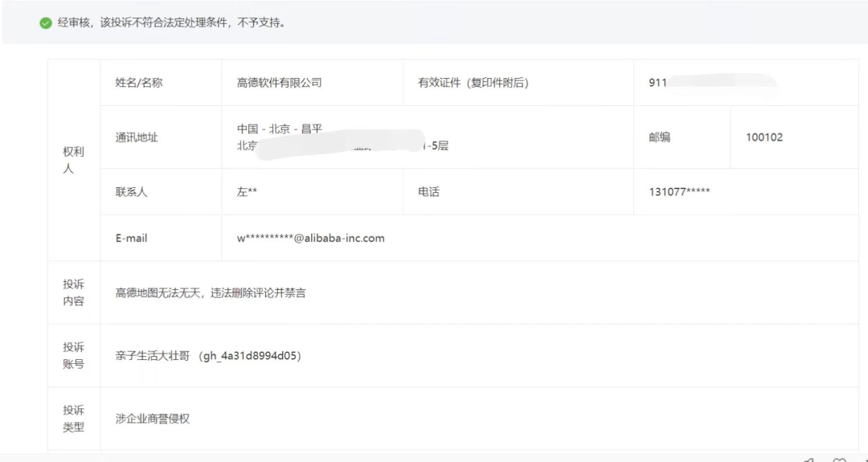
Task: Click the 投诉内容 row header
Action: [x=74, y=292]
